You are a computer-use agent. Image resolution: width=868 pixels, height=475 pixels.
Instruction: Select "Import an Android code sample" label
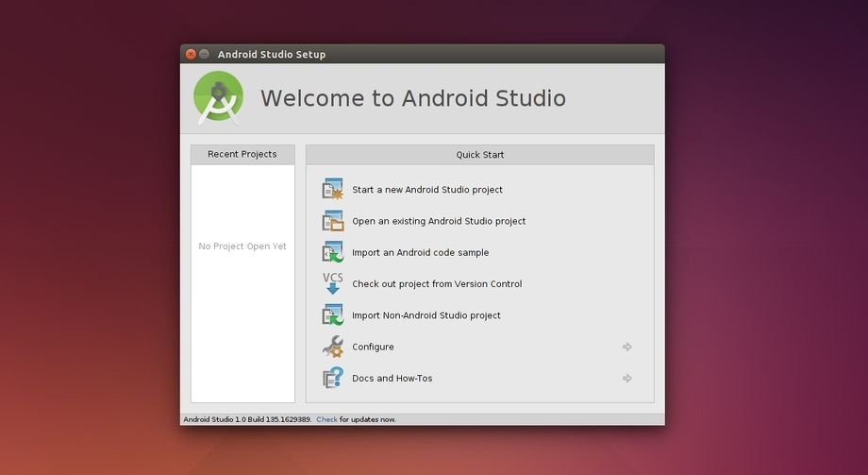click(421, 252)
